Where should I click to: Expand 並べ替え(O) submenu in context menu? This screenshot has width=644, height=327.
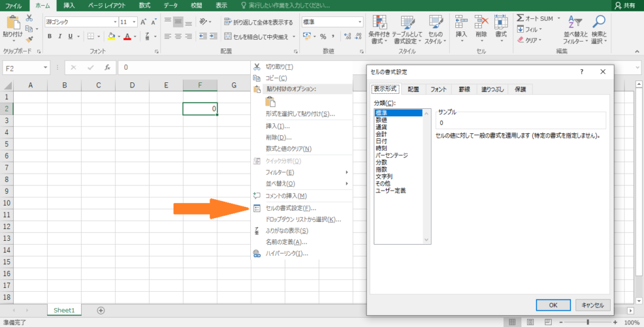coord(301,184)
